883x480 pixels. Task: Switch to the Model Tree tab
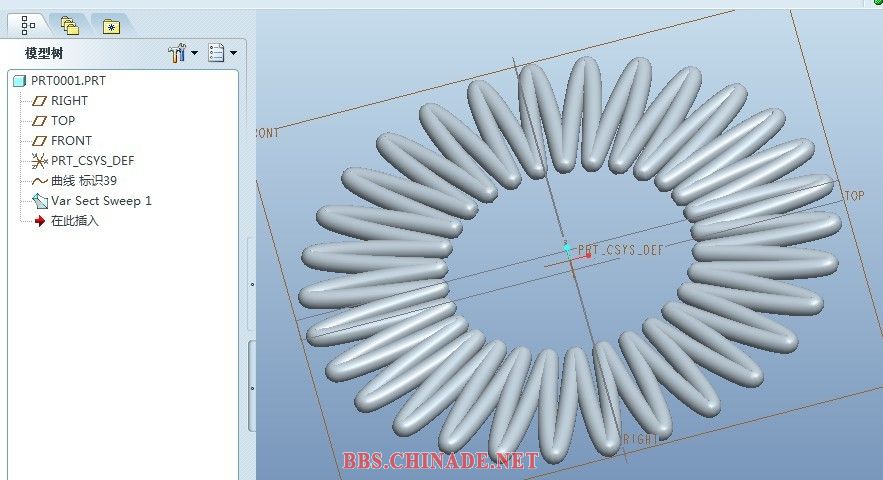point(28,24)
